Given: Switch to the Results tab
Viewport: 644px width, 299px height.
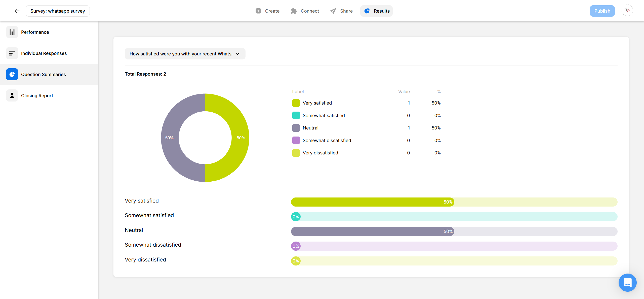Looking at the screenshot, I should pos(376,11).
